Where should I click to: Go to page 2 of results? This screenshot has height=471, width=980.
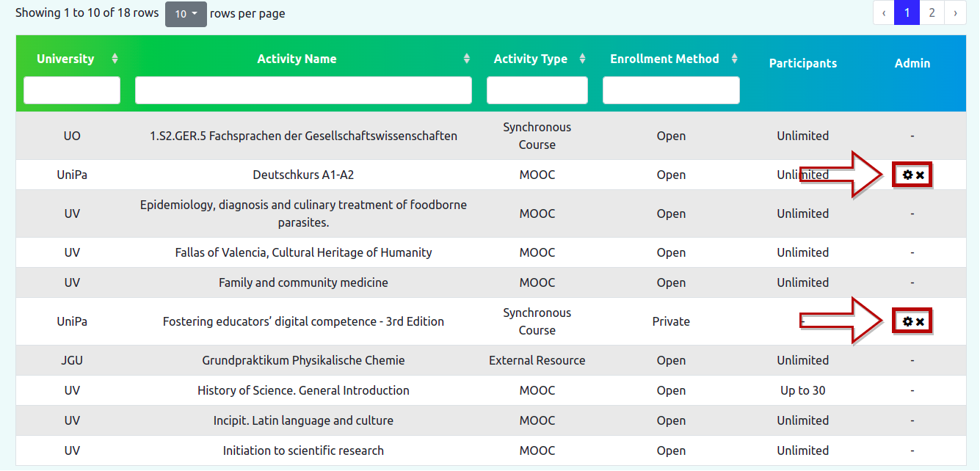click(x=932, y=12)
